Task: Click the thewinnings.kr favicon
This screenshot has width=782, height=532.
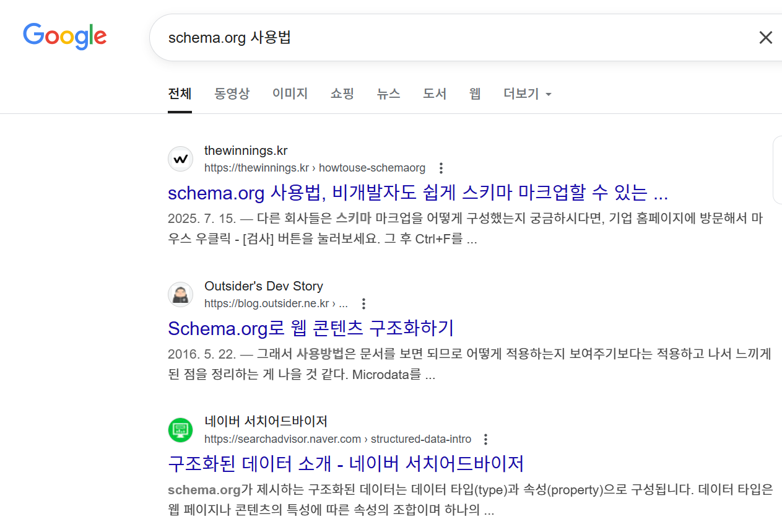Action: (x=180, y=159)
